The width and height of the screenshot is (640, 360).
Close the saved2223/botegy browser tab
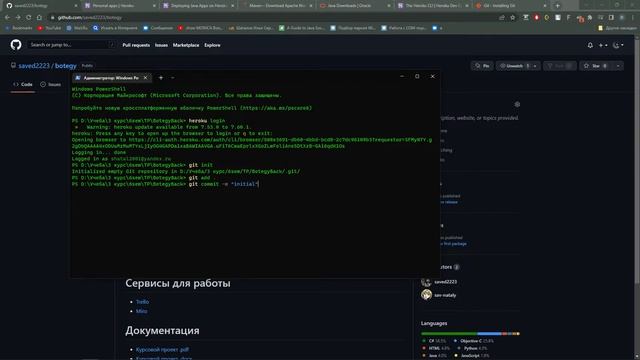tap(76, 6)
